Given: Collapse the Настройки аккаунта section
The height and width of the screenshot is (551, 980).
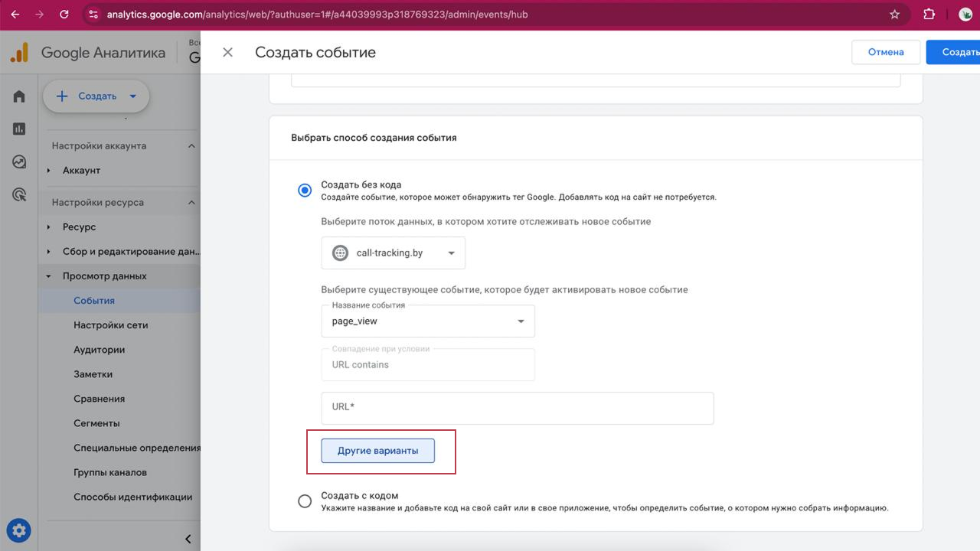Looking at the screenshot, I should tap(192, 146).
